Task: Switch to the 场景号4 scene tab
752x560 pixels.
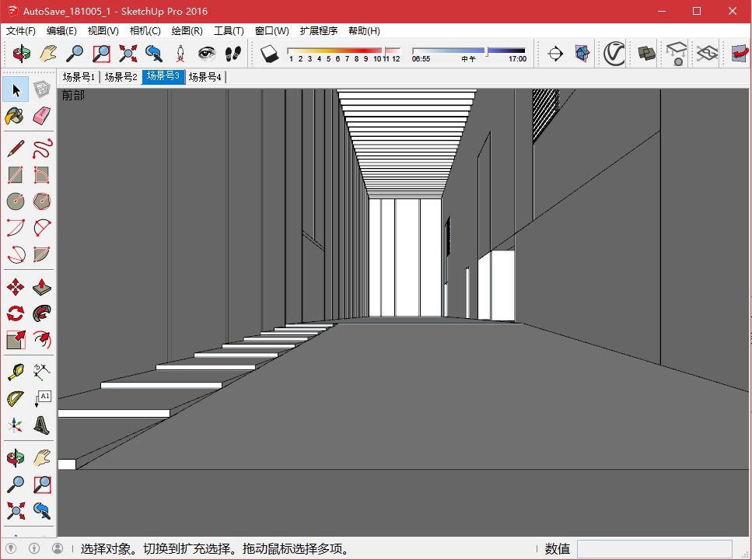Action: (205, 77)
